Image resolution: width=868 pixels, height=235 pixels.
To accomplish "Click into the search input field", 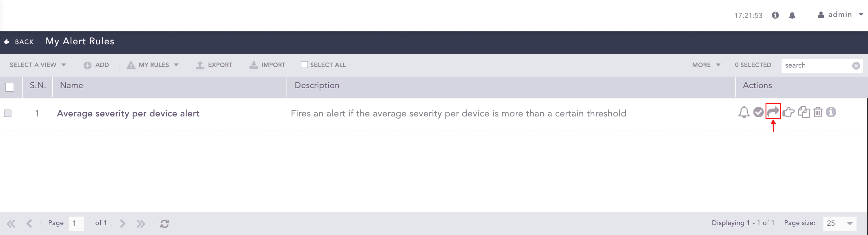I will [x=816, y=65].
